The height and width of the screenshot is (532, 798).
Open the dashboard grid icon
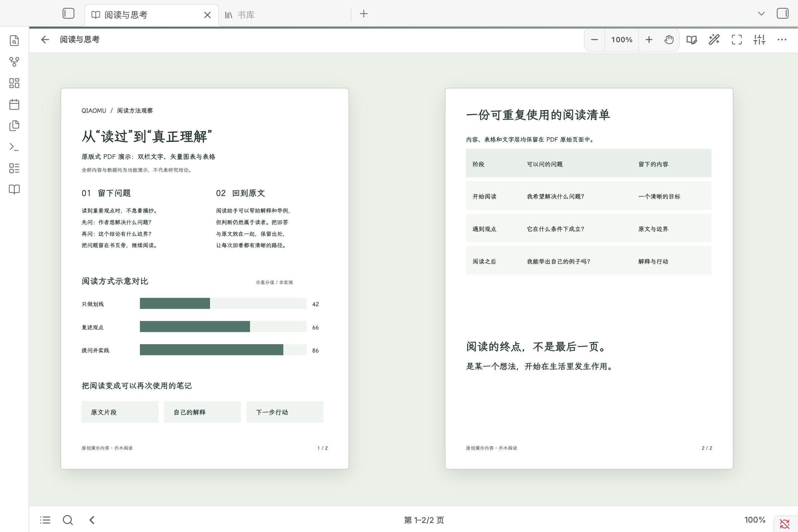(14, 83)
